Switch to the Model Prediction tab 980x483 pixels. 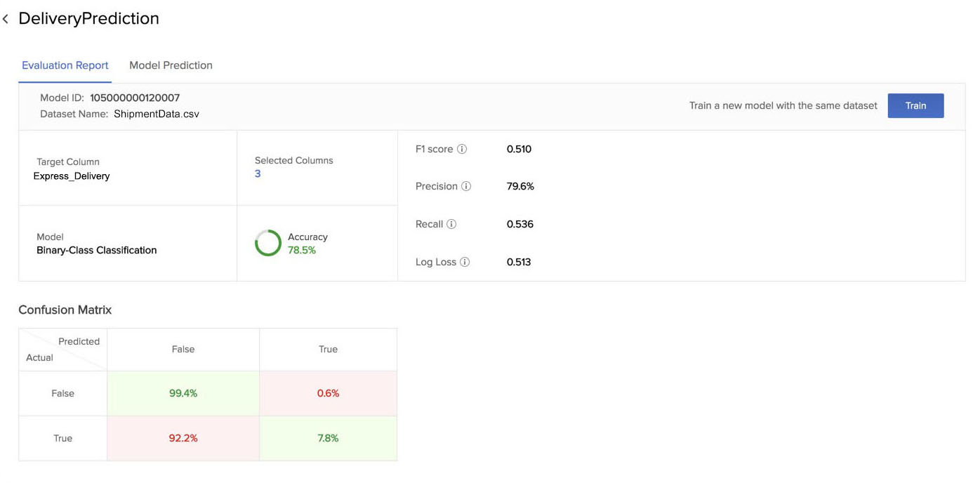click(171, 65)
